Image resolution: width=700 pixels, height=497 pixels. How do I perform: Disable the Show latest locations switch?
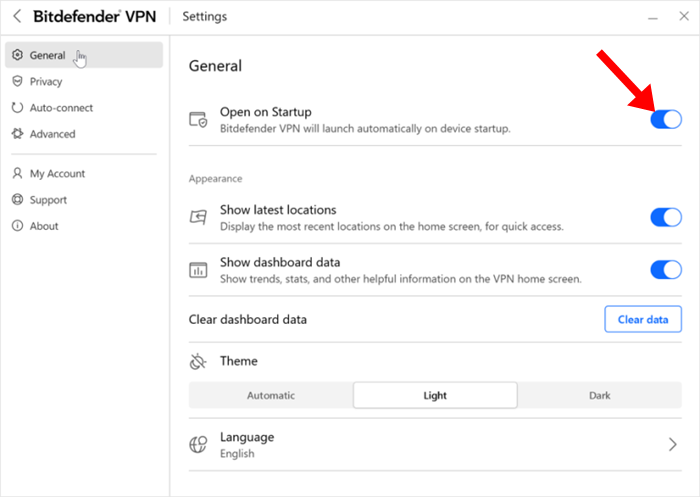click(x=666, y=217)
